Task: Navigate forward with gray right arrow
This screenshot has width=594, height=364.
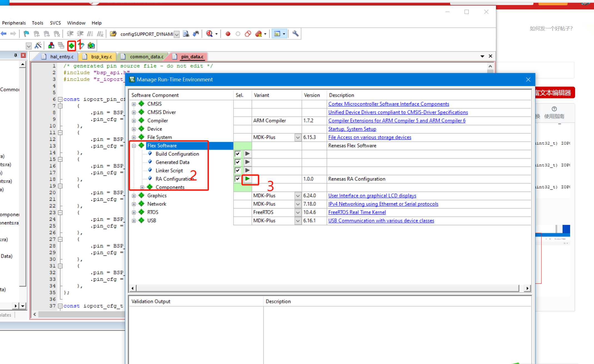Action: pos(13,34)
